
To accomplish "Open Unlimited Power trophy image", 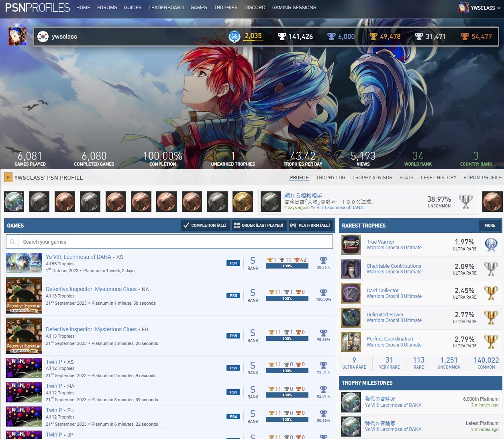I will [351, 318].
